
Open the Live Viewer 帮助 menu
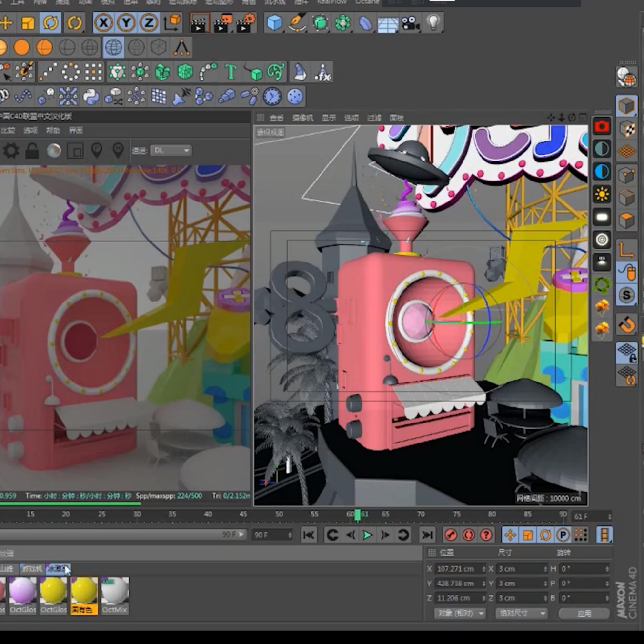(x=53, y=130)
